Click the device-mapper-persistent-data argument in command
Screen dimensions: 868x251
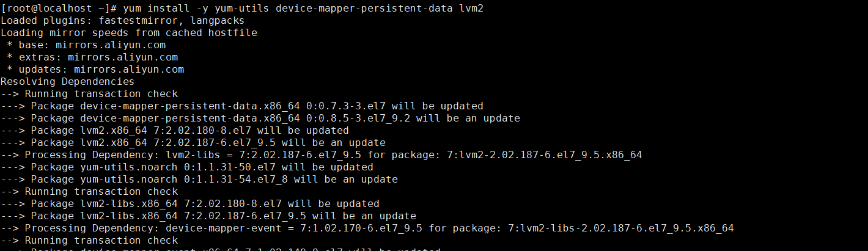pos(364,9)
